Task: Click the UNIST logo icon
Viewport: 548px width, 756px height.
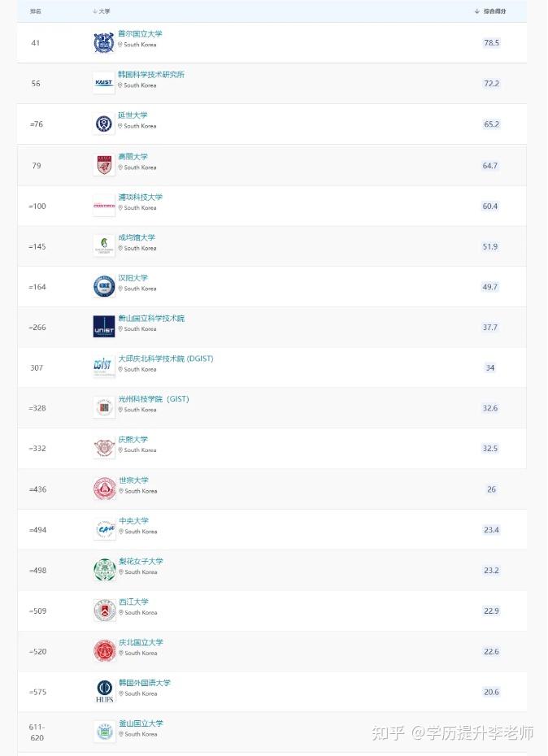Action: [x=104, y=327]
